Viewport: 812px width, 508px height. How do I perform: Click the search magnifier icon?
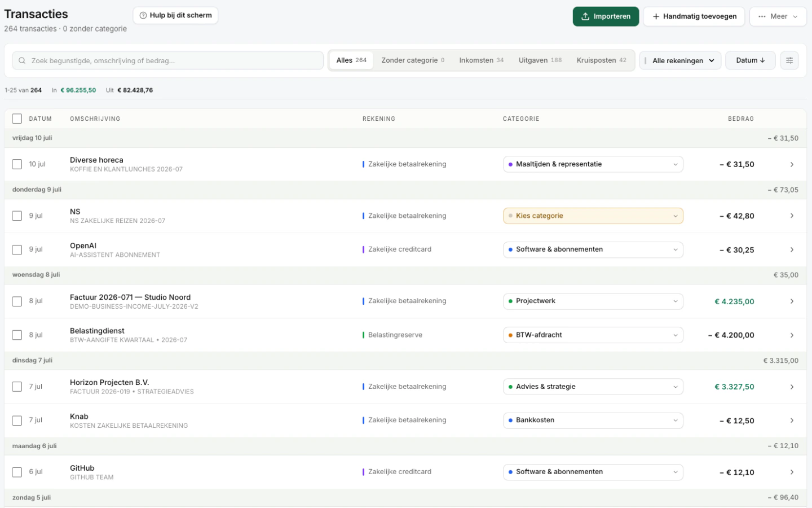[x=22, y=60]
